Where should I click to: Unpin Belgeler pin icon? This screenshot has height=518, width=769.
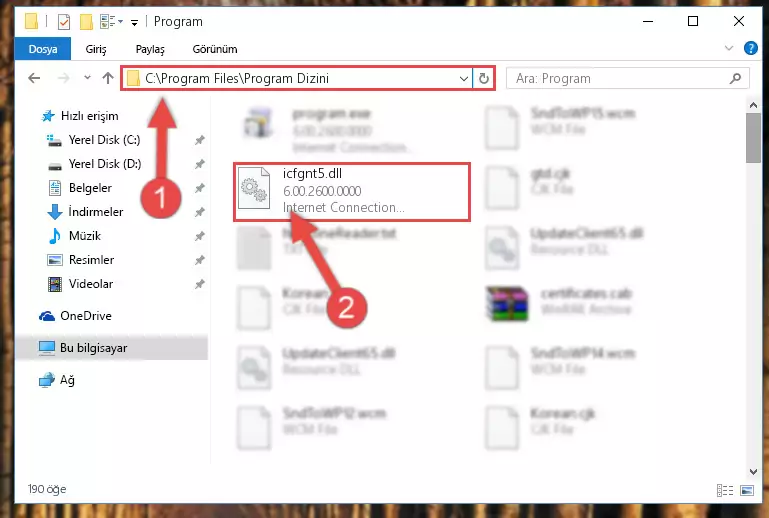(x=199, y=188)
